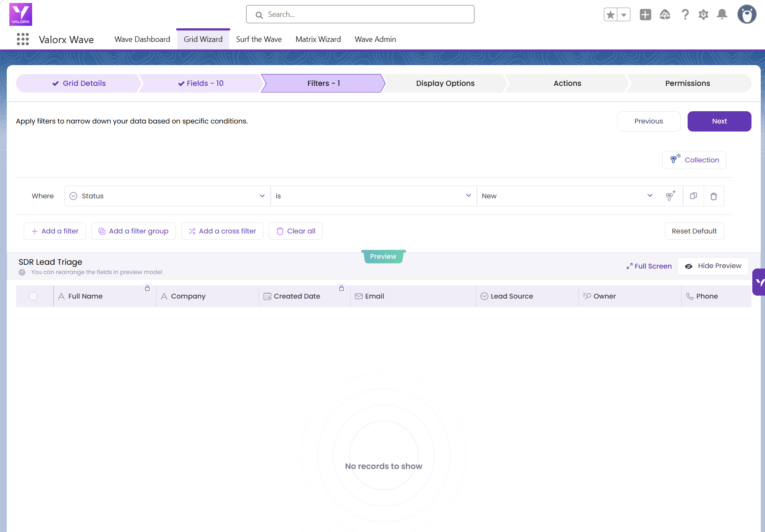Go to the Fields - 10 step
Image resolution: width=765 pixels, height=532 pixels.
(x=200, y=83)
